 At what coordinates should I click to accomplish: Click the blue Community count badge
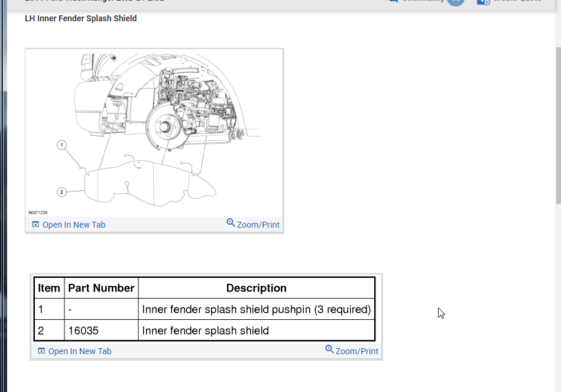pyautogui.click(x=456, y=2)
